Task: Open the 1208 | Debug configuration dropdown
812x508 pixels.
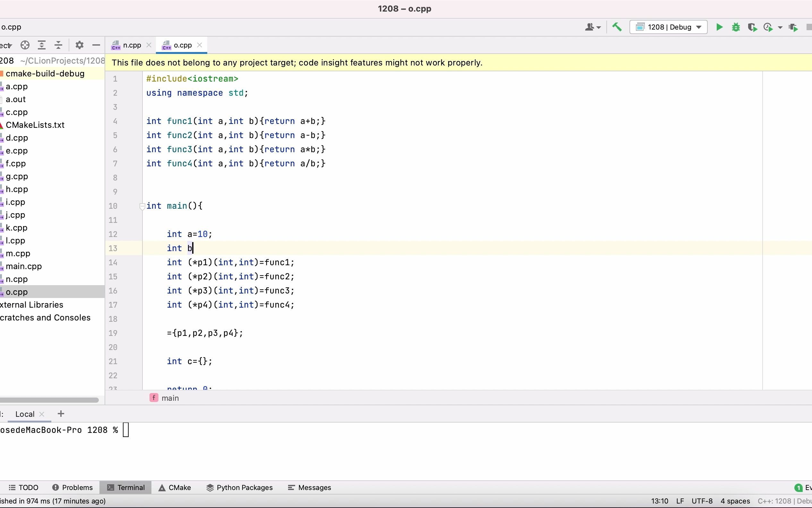Action: click(668, 27)
